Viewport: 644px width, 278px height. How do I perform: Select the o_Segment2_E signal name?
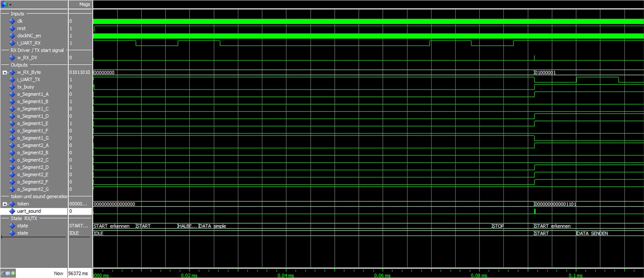pos(33,175)
